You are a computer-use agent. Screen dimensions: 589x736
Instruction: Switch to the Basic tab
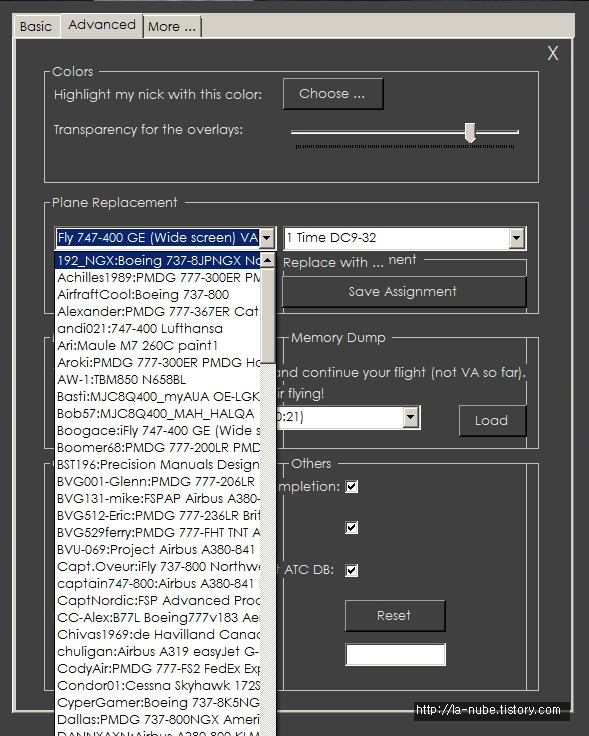[x=37, y=26]
